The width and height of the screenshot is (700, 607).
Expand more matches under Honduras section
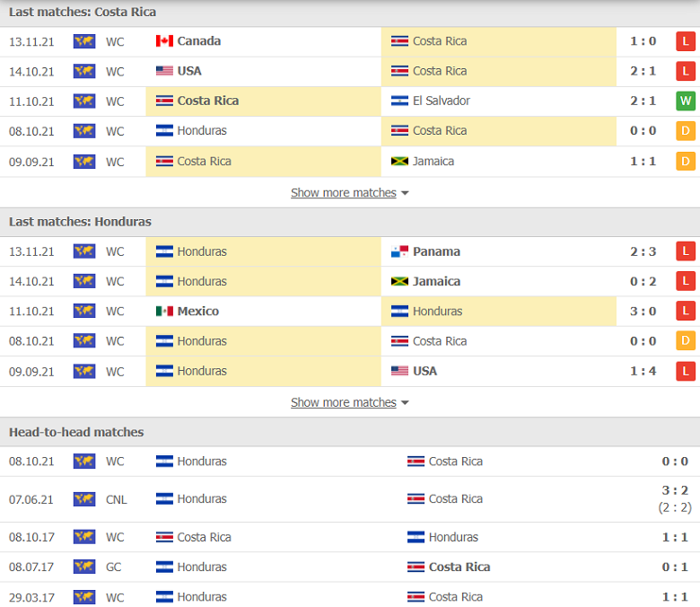(x=344, y=402)
